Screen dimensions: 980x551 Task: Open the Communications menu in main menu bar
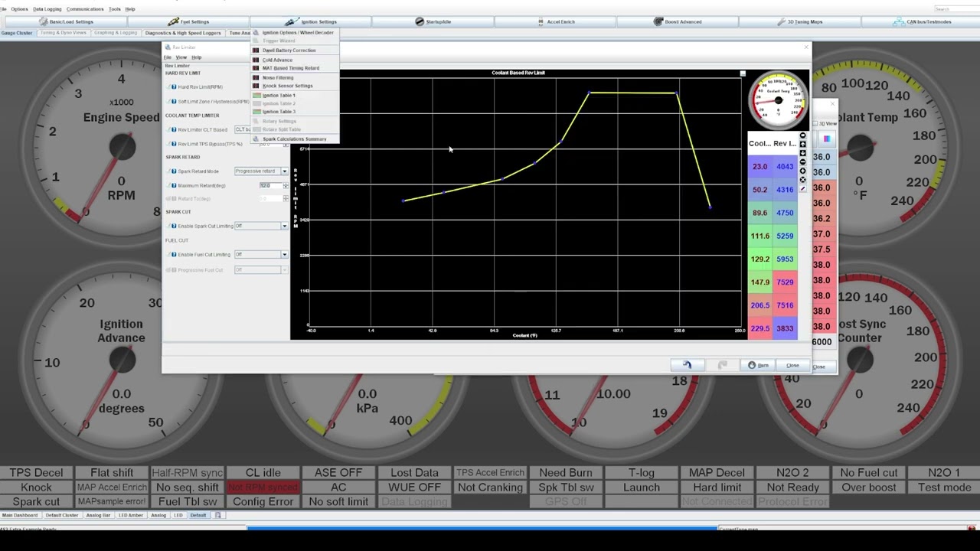(x=85, y=9)
